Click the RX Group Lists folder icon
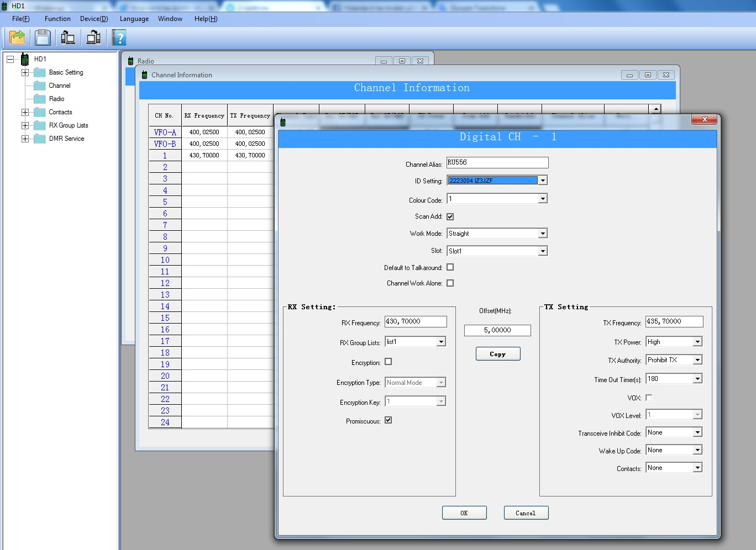The image size is (756, 550). point(40,125)
